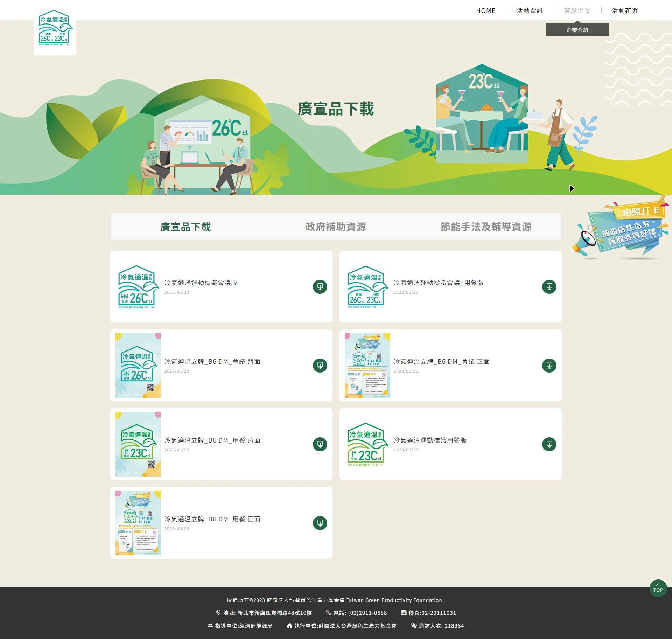Select 企業介紹 submenu item
This screenshot has height=639, width=672.
click(577, 30)
